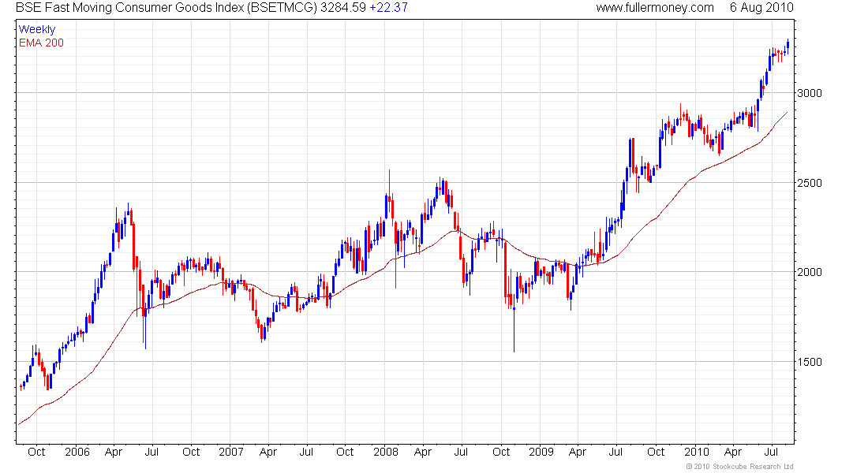Click the 'Weekly' legend label
The height and width of the screenshot is (473, 868).
[37, 29]
